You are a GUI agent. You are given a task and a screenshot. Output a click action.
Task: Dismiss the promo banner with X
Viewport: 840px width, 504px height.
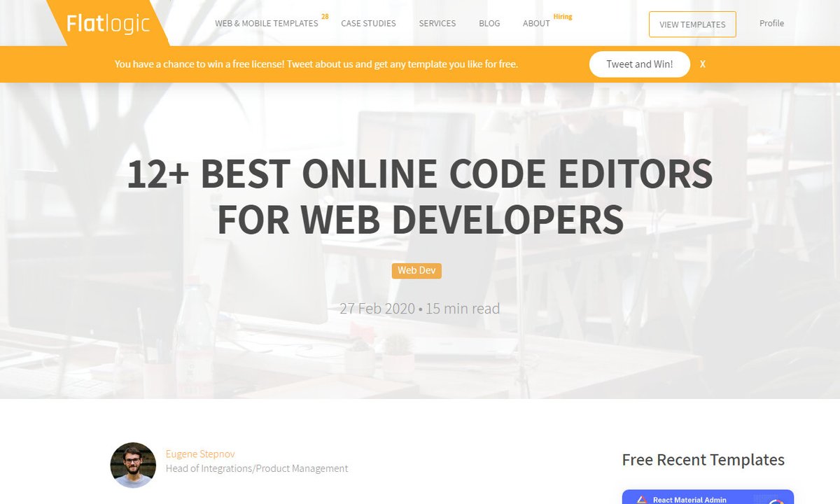point(703,64)
